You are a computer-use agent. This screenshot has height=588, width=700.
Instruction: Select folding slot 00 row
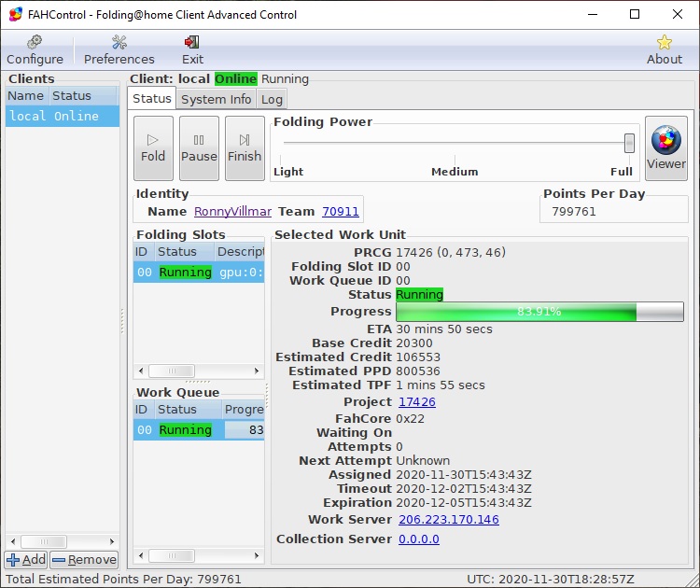199,272
